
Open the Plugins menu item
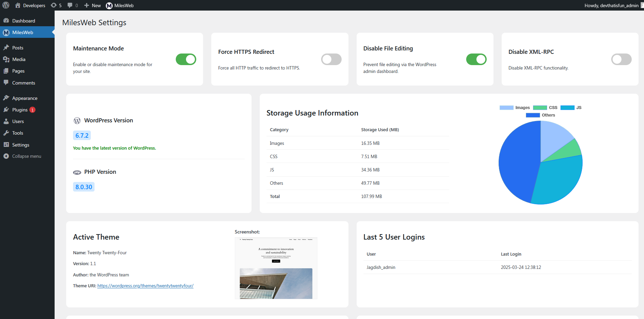27,110
